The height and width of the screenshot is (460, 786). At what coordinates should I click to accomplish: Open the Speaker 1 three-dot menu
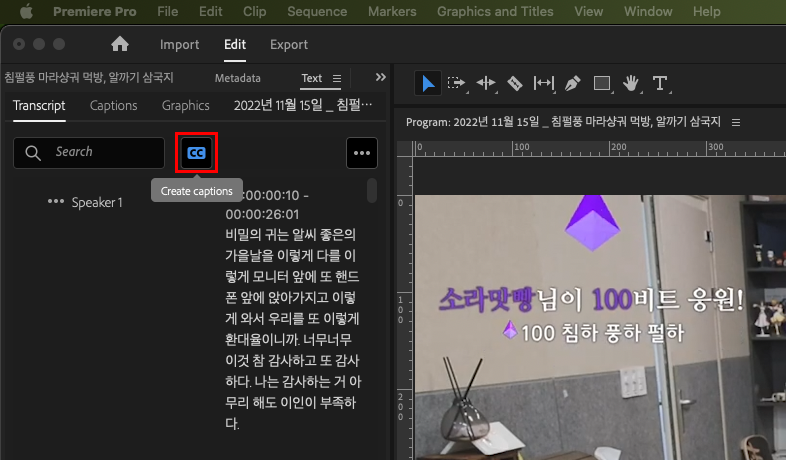(56, 201)
